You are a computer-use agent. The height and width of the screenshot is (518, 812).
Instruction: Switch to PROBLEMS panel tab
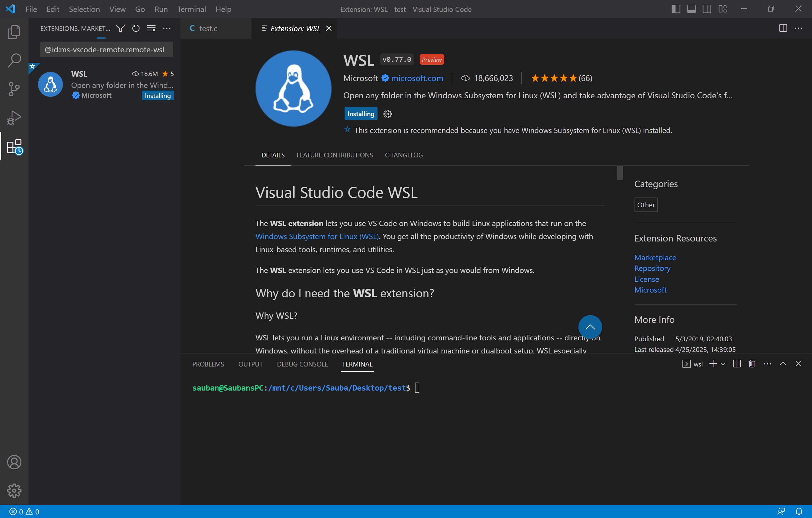click(x=208, y=364)
